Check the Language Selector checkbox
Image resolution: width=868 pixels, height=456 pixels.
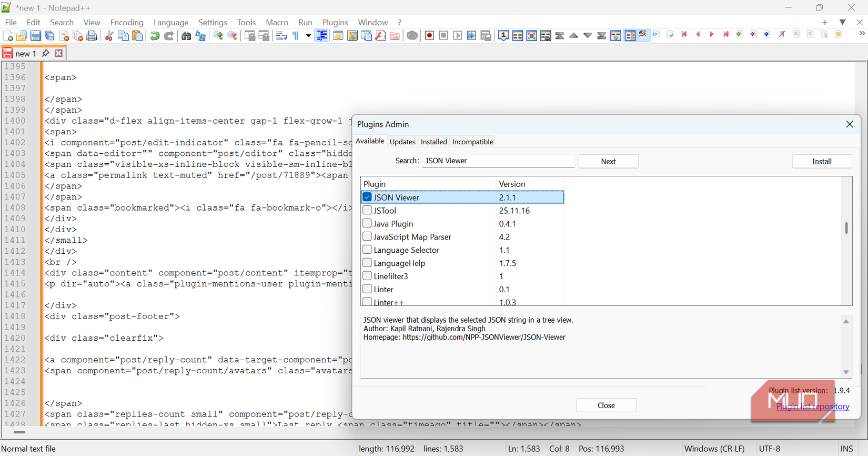point(367,250)
